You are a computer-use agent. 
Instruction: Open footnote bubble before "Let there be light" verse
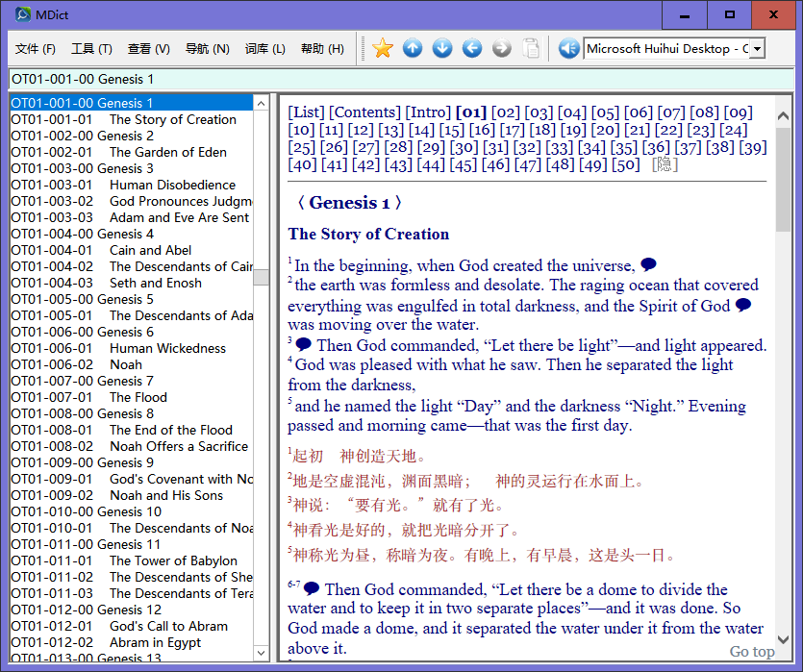303,344
